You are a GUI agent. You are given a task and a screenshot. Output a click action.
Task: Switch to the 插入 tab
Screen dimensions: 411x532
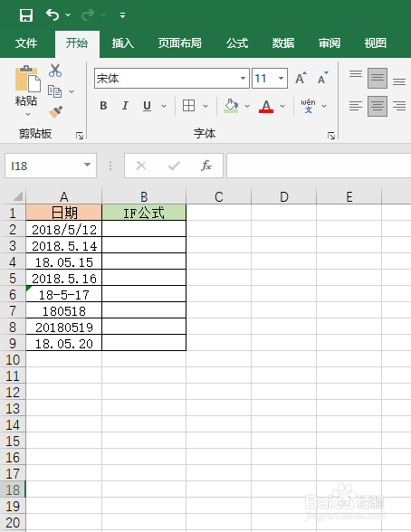pyautogui.click(x=123, y=43)
